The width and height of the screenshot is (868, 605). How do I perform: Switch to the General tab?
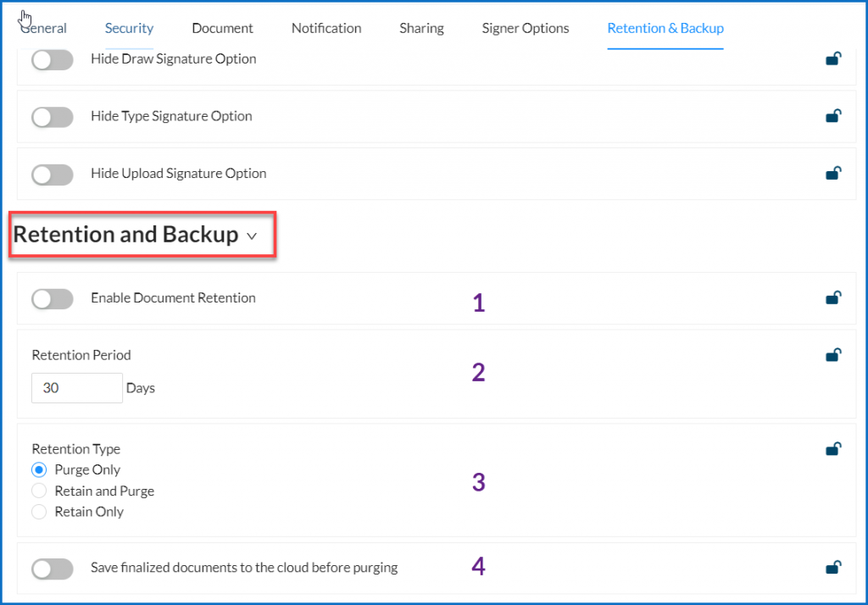click(x=43, y=28)
